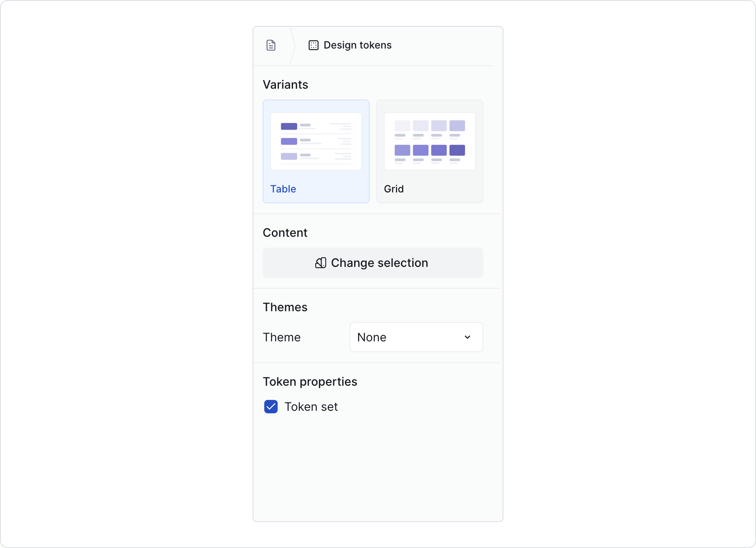Open the Theme dropdown showing None
This screenshot has width=756, height=548.
point(416,337)
